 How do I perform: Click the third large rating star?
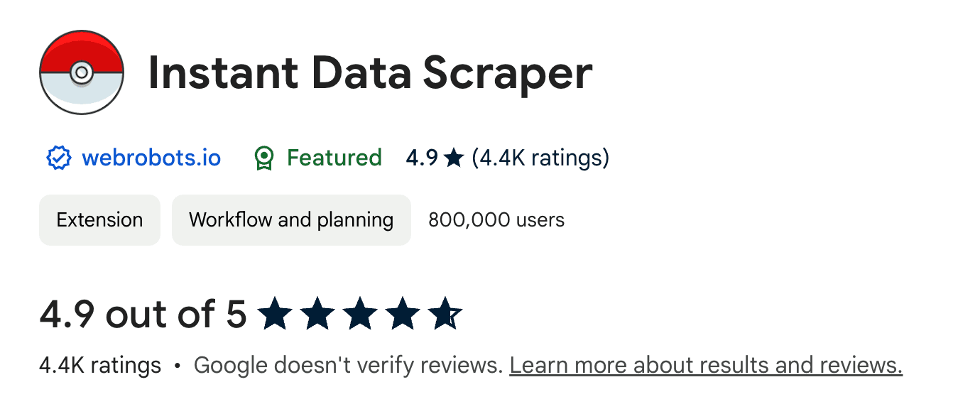360,315
